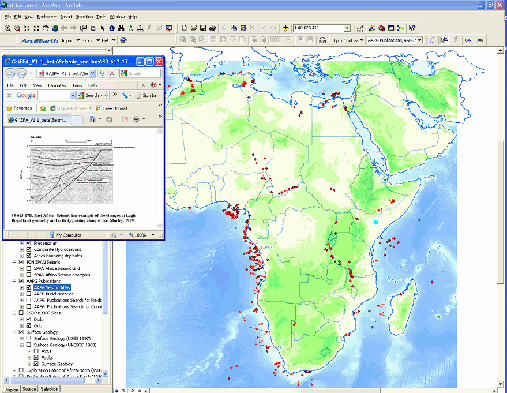Open the browser zoom 100% dropdown
Image resolution: width=507 pixels, height=393 pixels.
click(153, 235)
